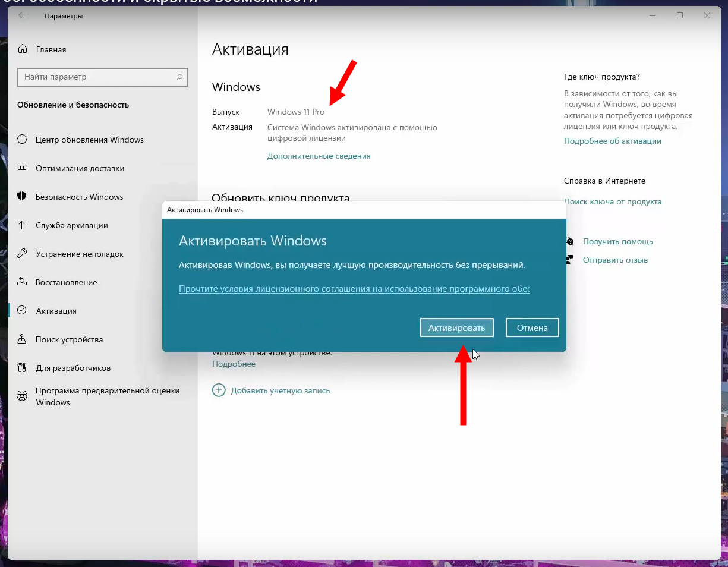Click the Windows 11 Pro edition text

pos(296,112)
